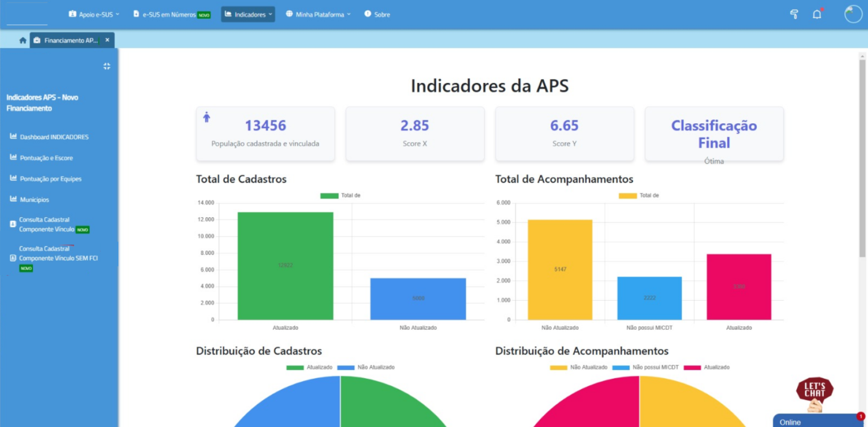The height and width of the screenshot is (427, 868).
Task: Open the Sobre menu item
Action: pos(377,14)
